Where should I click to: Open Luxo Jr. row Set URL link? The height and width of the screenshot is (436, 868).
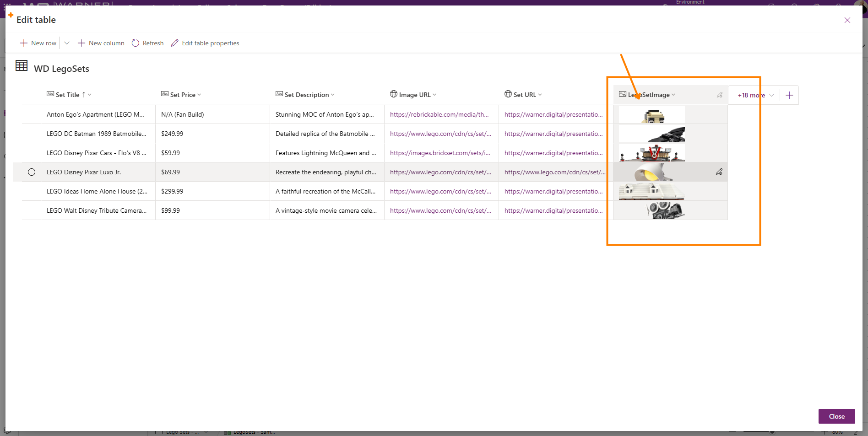(x=555, y=172)
